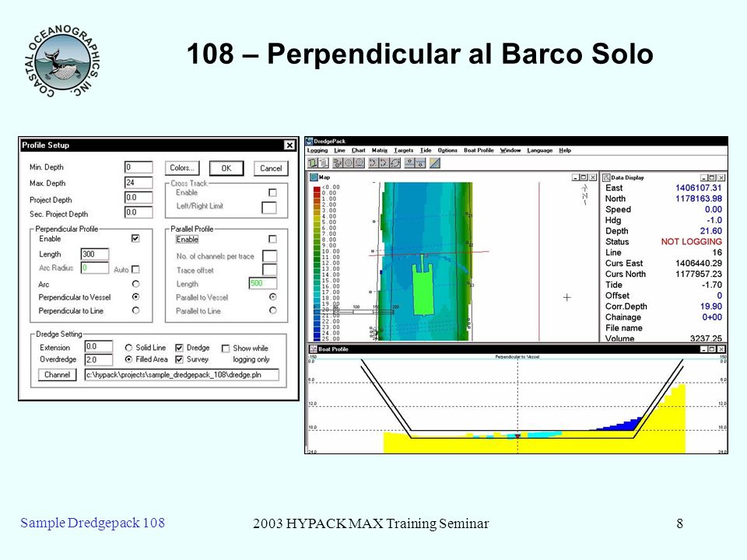
Task: Click the Perpendicular Length field showing 300
Action: (x=95, y=254)
